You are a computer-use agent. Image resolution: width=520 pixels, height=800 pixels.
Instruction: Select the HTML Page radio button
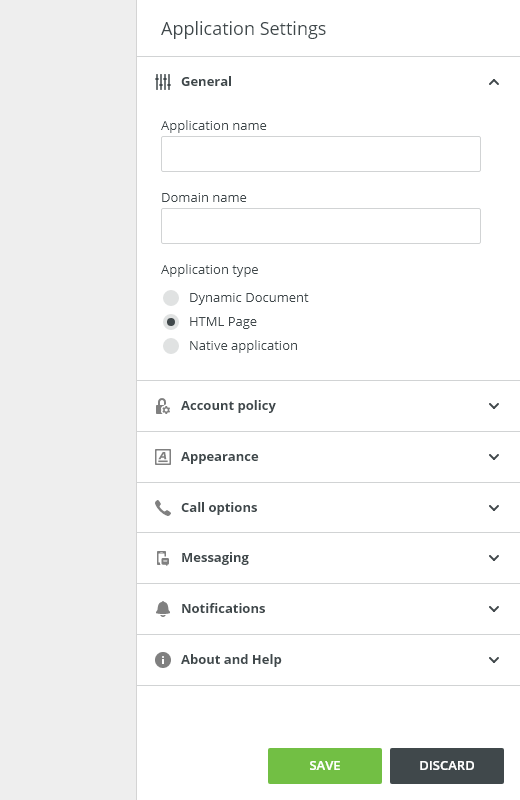(x=171, y=322)
